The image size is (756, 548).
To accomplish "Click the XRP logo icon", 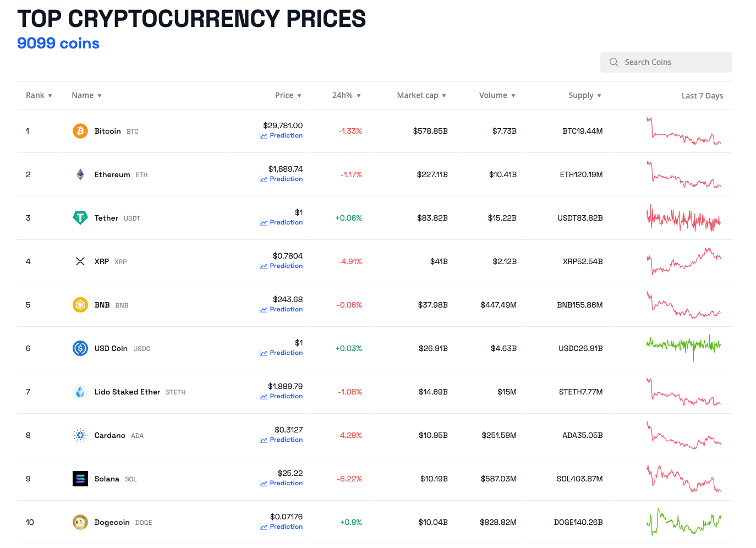I will point(80,261).
